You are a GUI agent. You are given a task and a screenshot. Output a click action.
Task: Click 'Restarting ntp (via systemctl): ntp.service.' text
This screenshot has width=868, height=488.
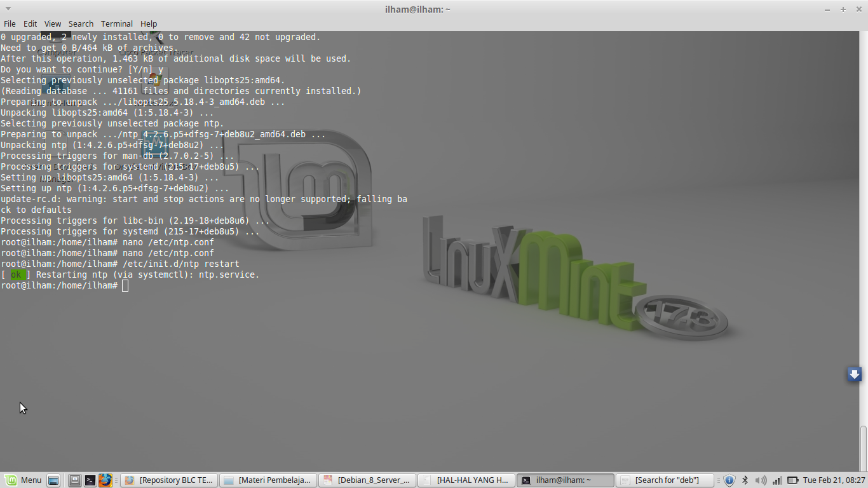(x=148, y=274)
